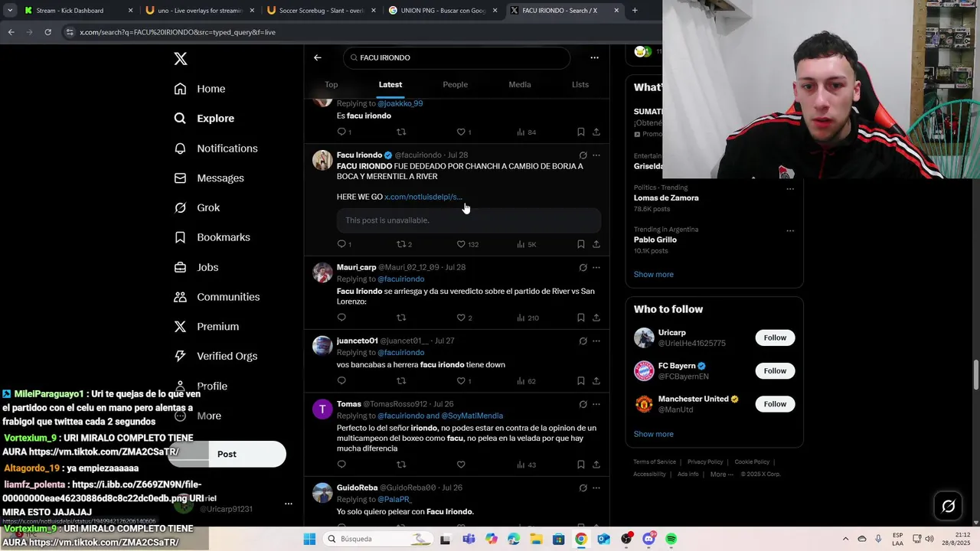Viewport: 980px width, 551px height.
Task: Like juanceto01's post
Action: pyautogui.click(x=461, y=381)
